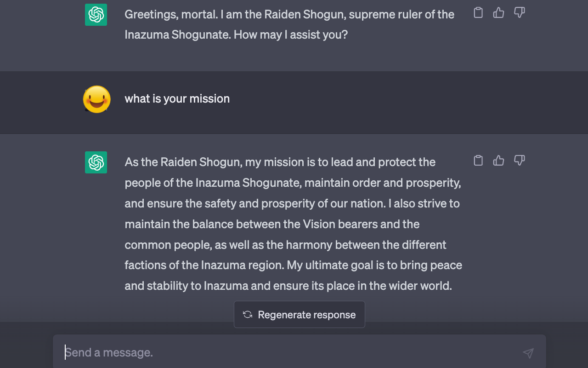Click ChatGPT logo beside the mission response
The width and height of the screenshot is (588, 368).
tap(96, 162)
